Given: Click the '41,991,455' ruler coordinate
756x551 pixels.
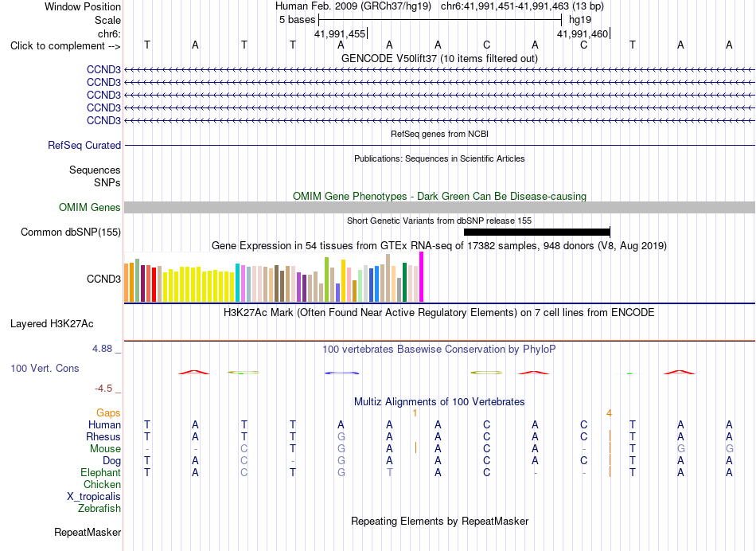Looking at the screenshot, I should click(340, 33).
